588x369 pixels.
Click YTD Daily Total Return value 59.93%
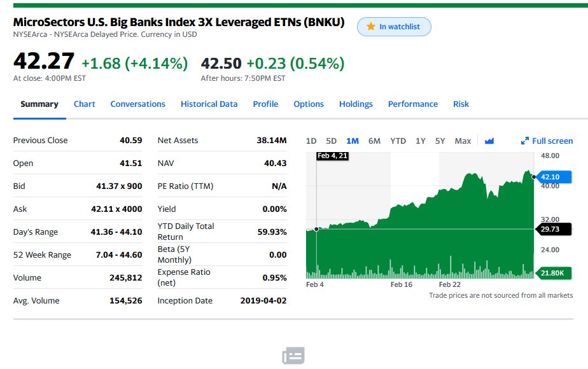[272, 232]
